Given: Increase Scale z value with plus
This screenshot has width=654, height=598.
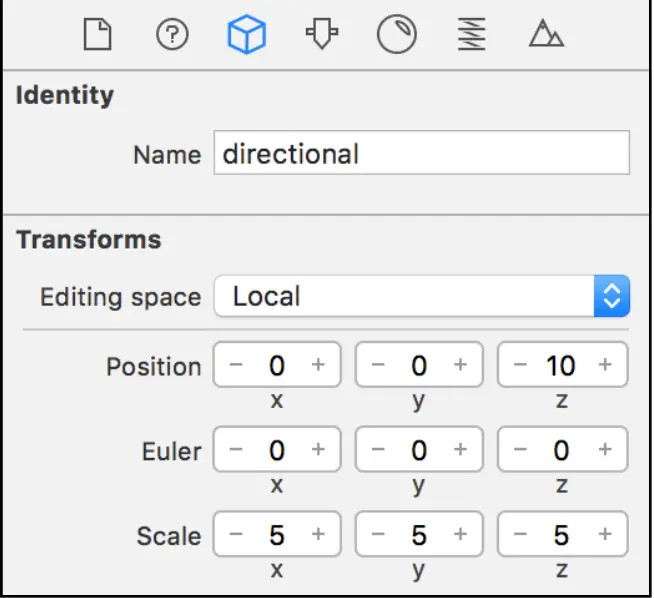Looking at the screenshot, I should pyautogui.click(x=605, y=535).
